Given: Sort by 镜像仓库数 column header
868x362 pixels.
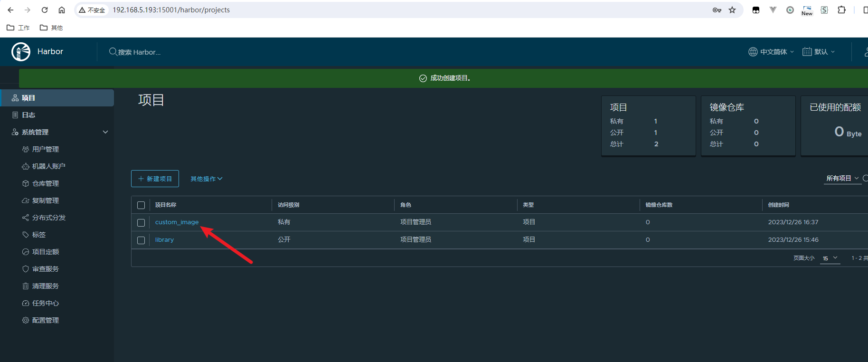Looking at the screenshot, I should coord(659,205).
